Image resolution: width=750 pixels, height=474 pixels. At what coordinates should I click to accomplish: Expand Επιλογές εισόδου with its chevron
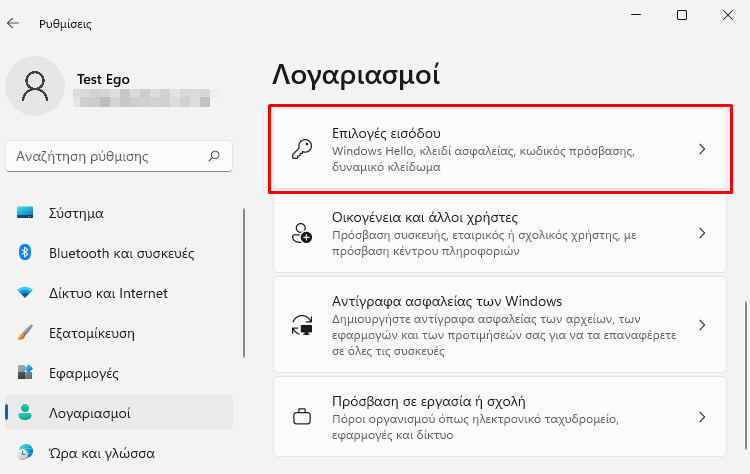pos(702,149)
